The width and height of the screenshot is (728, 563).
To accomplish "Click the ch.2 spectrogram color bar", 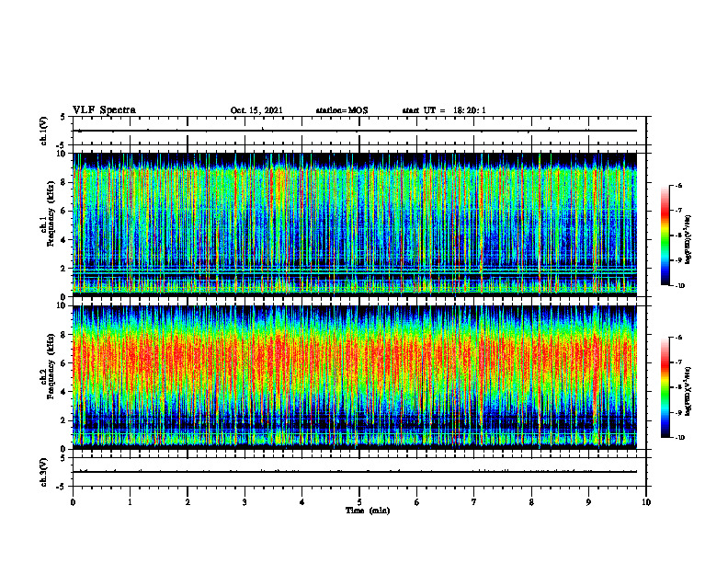I will coord(665,387).
